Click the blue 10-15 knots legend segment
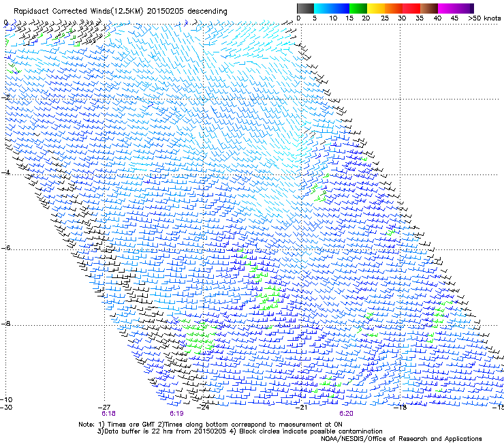 [x=341, y=8]
